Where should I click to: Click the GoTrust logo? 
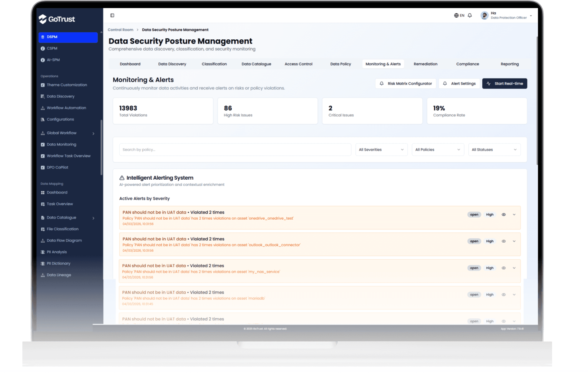[57, 19]
